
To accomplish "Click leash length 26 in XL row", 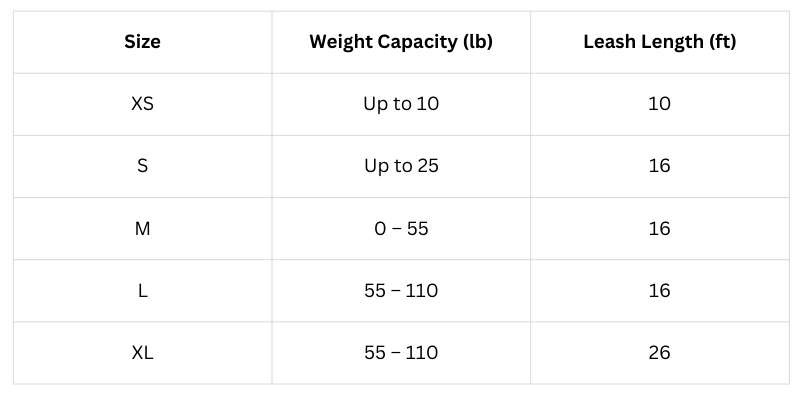I will (659, 353).
